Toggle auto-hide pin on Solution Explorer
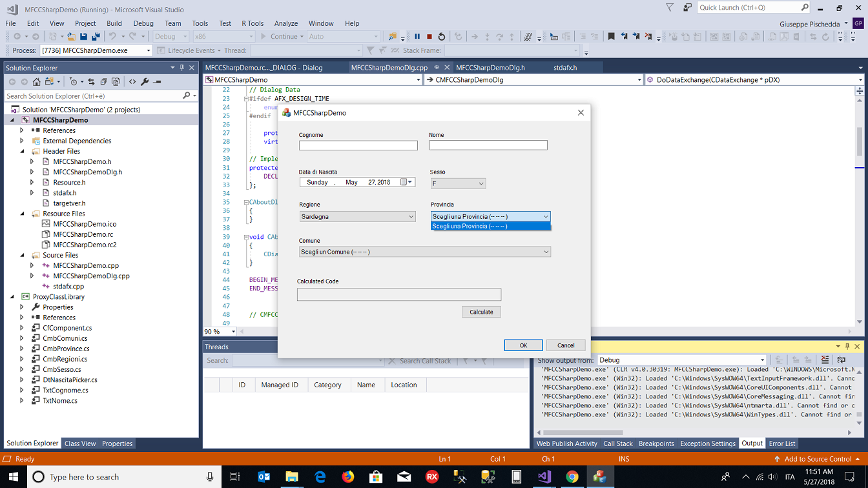Screen dimensions: 868x488 pyautogui.click(x=182, y=68)
